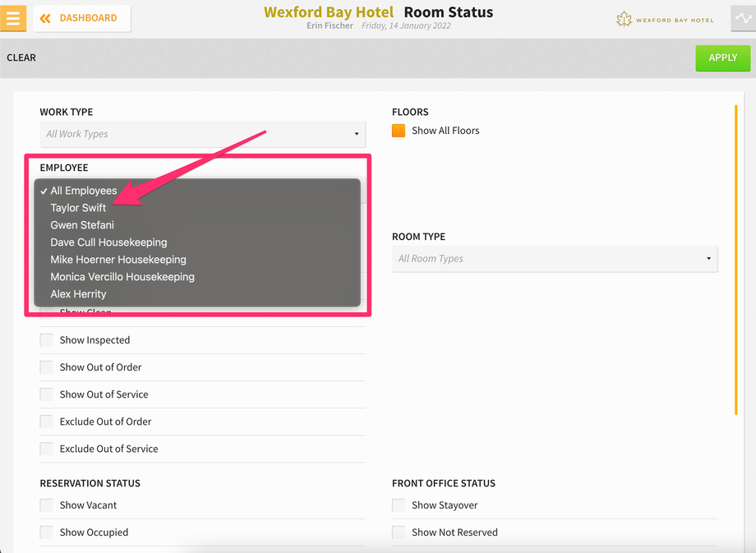756x553 pixels.
Task: Click the Room Status page title
Action: click(x=449, y=12)
